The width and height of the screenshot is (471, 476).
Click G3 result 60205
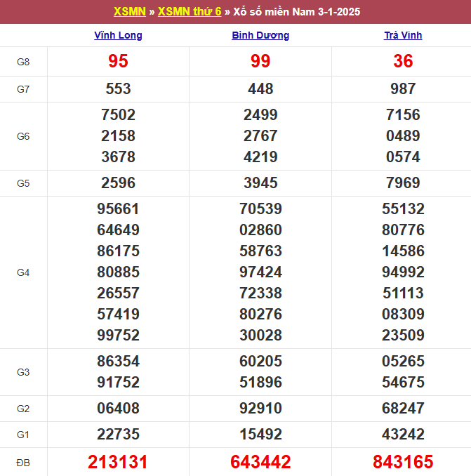260,362
